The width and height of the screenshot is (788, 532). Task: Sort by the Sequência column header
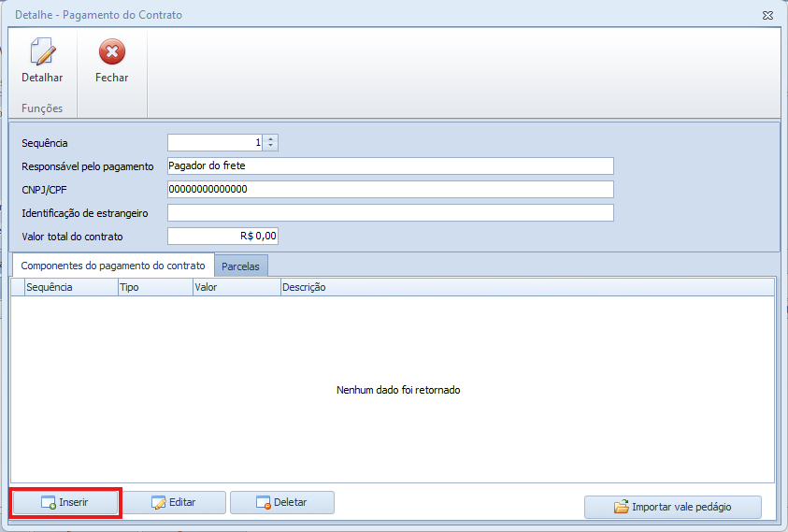tap(70, 287)
